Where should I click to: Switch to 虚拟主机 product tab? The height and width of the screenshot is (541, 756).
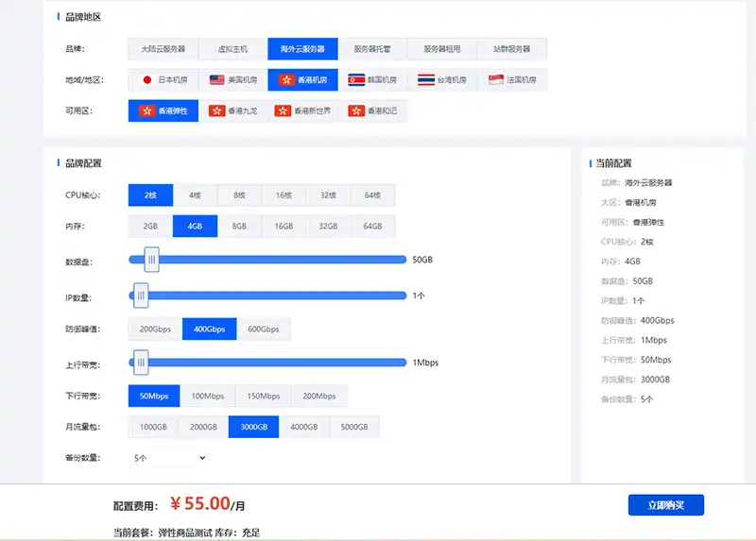(232, 49)
